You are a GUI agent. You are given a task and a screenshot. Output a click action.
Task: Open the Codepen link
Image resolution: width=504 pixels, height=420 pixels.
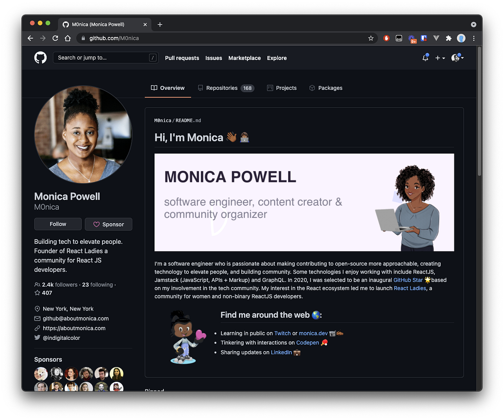pyautogui.click(x=307, y=343)
